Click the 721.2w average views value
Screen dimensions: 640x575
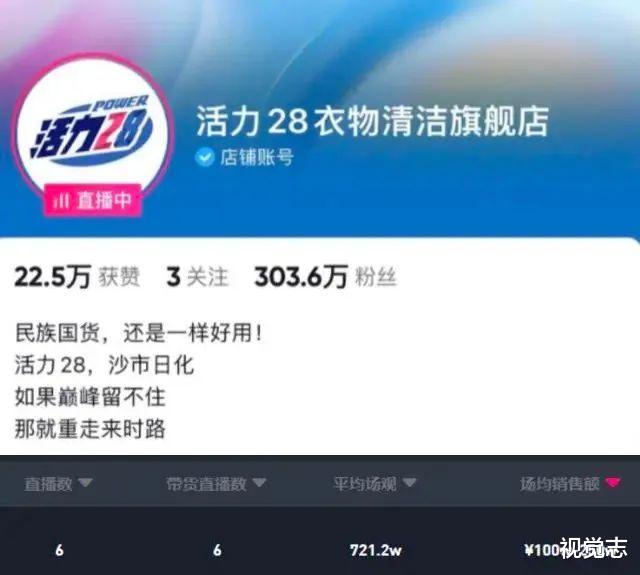(x=376, y=550)
